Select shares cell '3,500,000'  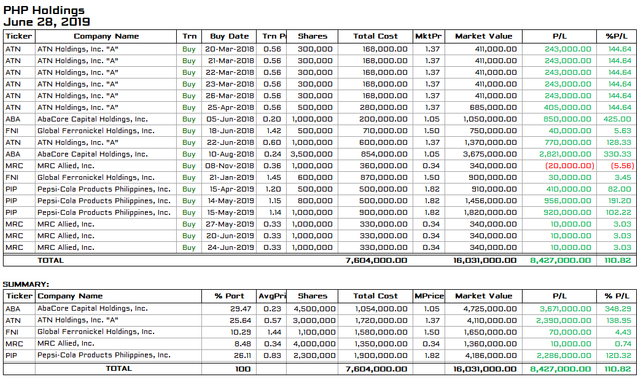311,154
